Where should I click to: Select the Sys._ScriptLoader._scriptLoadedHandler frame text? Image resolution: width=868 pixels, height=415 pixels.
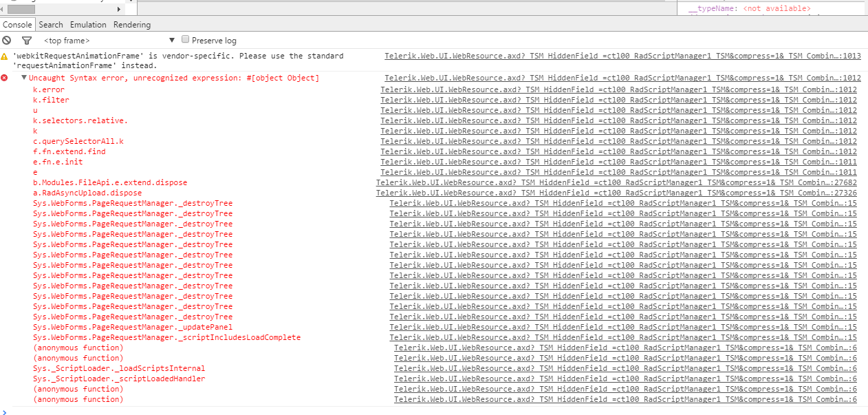click(x=119, y=379)
